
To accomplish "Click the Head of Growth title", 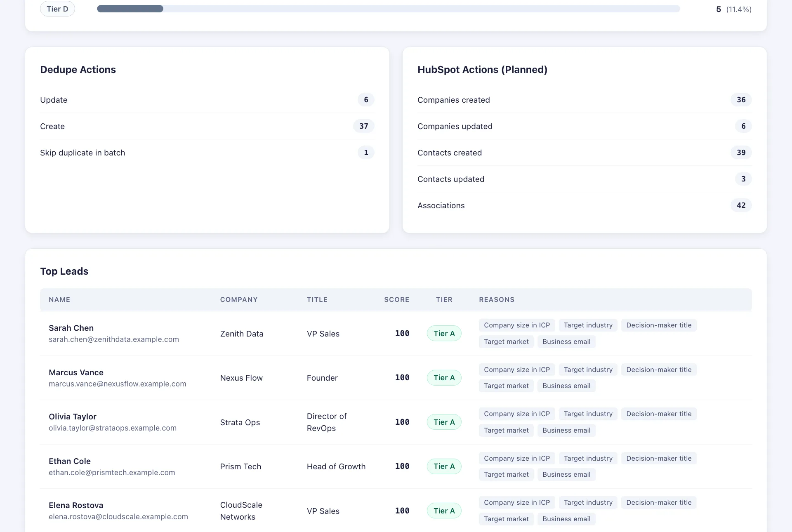I will point(336,466).
